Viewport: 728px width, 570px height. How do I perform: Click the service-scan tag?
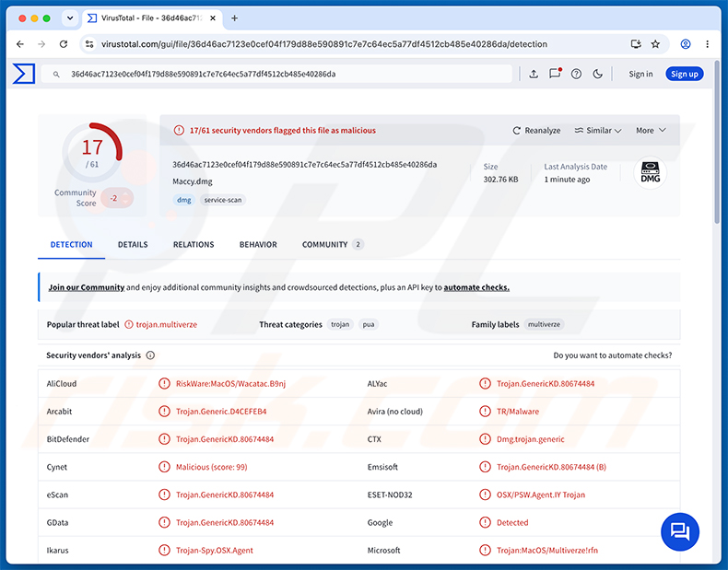[x=223, y=200]
